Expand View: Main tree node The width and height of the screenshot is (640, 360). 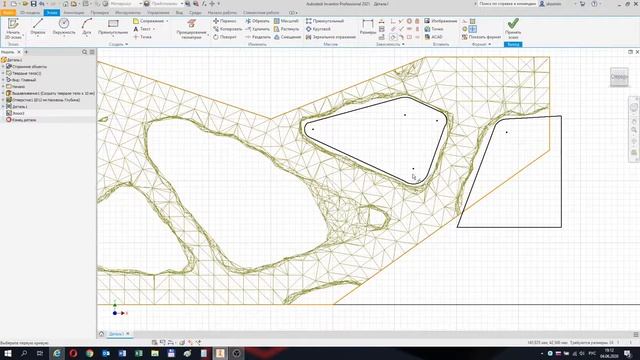3,80
